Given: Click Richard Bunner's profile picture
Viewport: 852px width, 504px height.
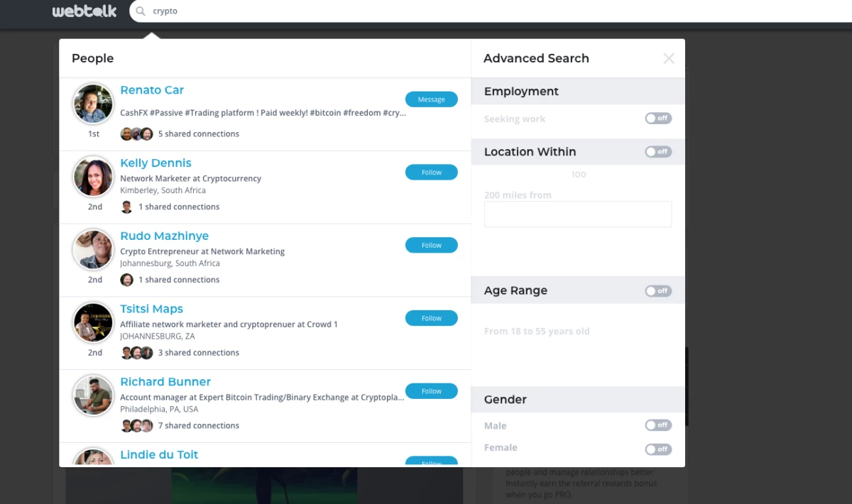Looking at the screenshot, I should coord(93,395).
